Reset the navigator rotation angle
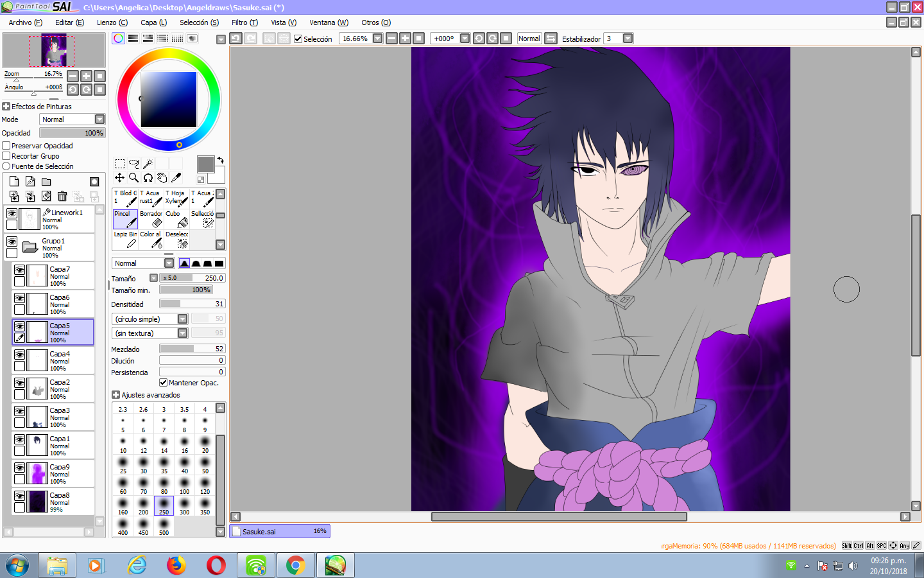924x578 pixels. coord(99,89)
